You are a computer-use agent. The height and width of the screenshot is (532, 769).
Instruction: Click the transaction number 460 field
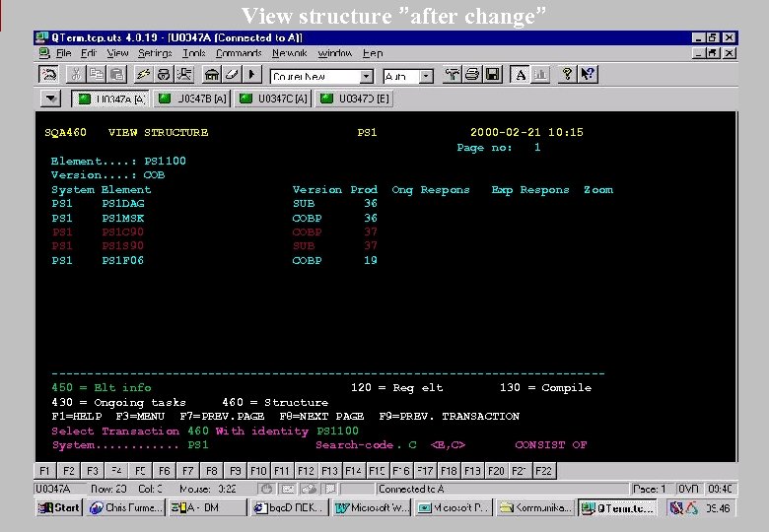click(198, 432)
